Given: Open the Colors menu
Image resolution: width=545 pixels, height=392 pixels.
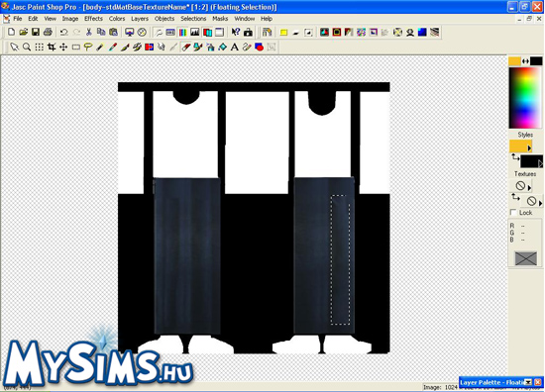Looking at the screenshot, I should pos(117,19).
